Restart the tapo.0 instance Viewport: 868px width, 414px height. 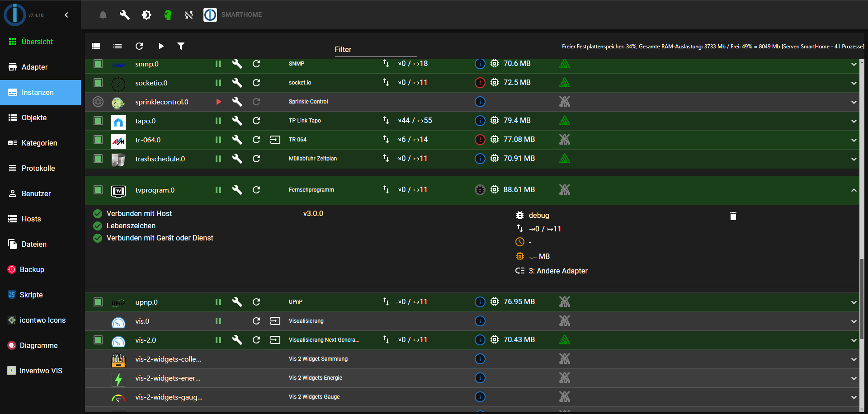tap(256, 121)
